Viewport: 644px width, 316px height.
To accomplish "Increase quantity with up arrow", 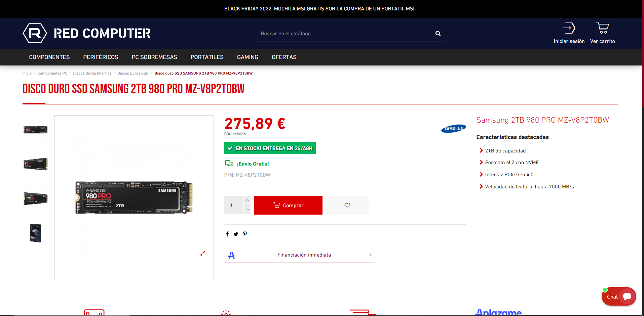I will click(248, 200).
